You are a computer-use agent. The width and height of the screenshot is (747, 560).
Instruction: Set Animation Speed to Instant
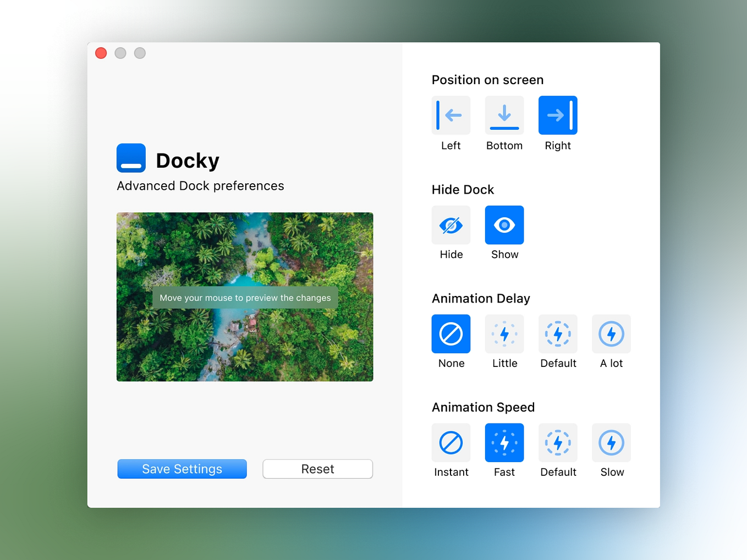(451, 443)
